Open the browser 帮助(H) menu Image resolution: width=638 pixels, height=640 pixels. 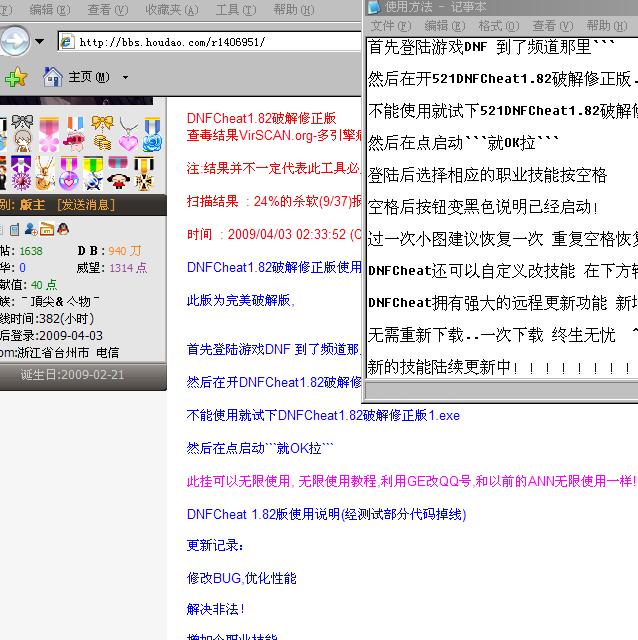294,9
